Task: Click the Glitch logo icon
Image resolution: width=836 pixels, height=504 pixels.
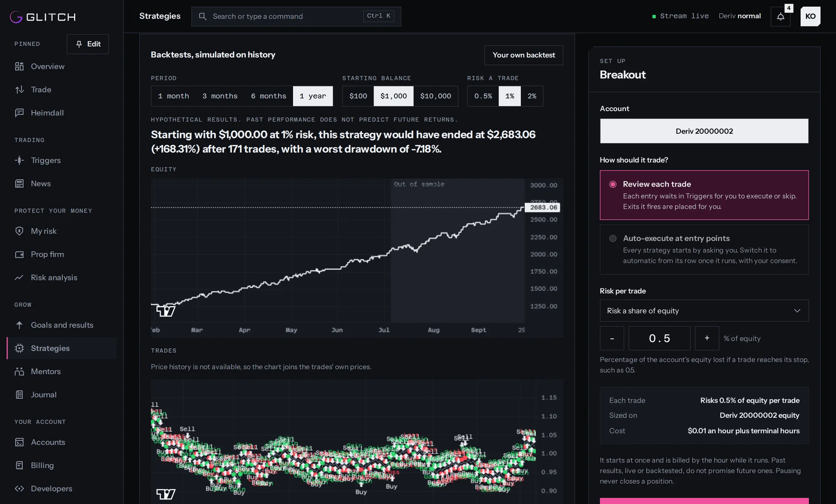Action: 16,17
